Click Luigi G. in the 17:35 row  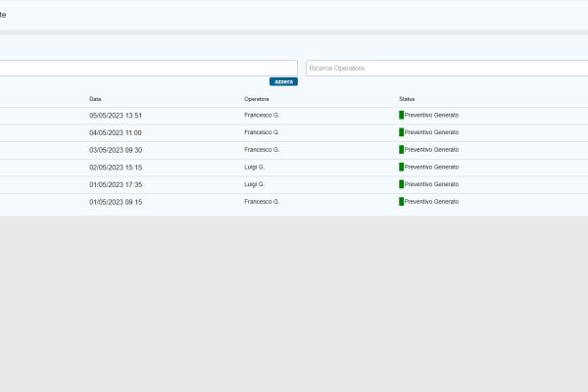(x=254, y=184)
